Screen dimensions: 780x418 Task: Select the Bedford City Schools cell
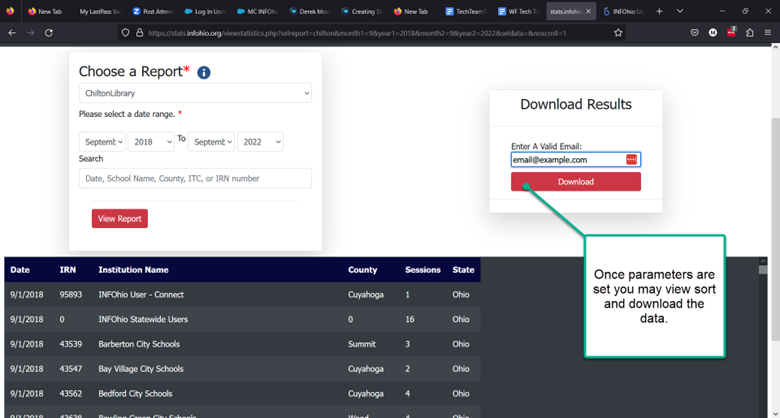[x=135, y=394]
